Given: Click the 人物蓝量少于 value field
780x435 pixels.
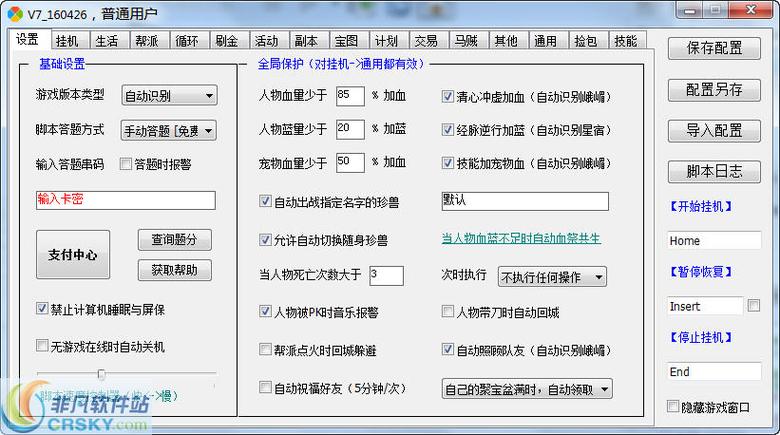Looking at the screenshot, I should click(350, 129).
